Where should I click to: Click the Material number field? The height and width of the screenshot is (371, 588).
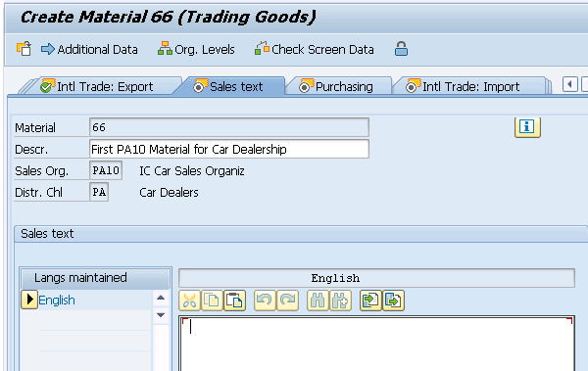pyautogui.click(x=229, y=127)
